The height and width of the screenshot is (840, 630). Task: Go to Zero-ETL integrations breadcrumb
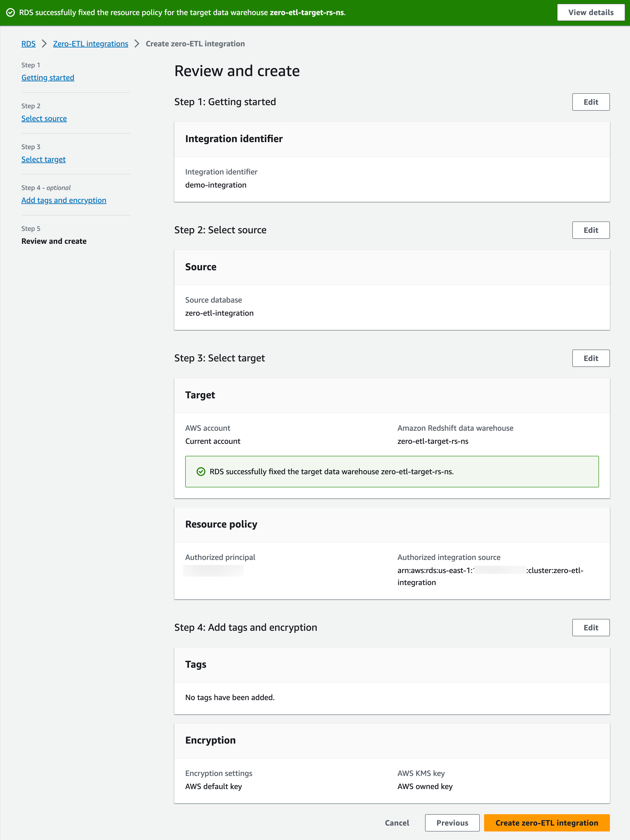90,44
